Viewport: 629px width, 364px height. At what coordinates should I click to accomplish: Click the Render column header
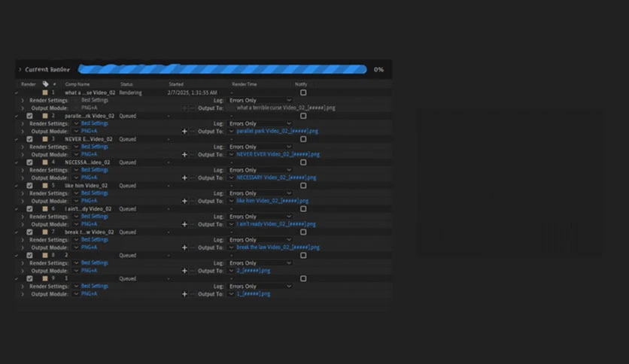click(x=29, y=84)
